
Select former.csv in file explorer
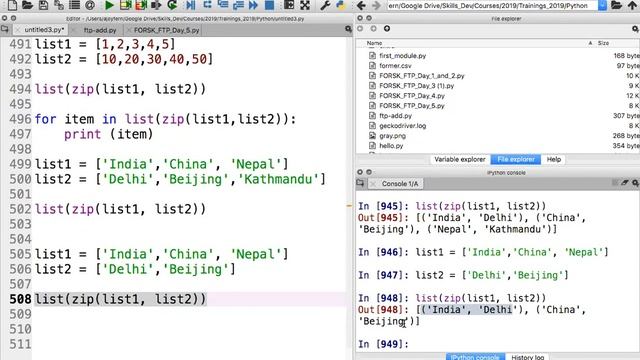coord(395,66)
